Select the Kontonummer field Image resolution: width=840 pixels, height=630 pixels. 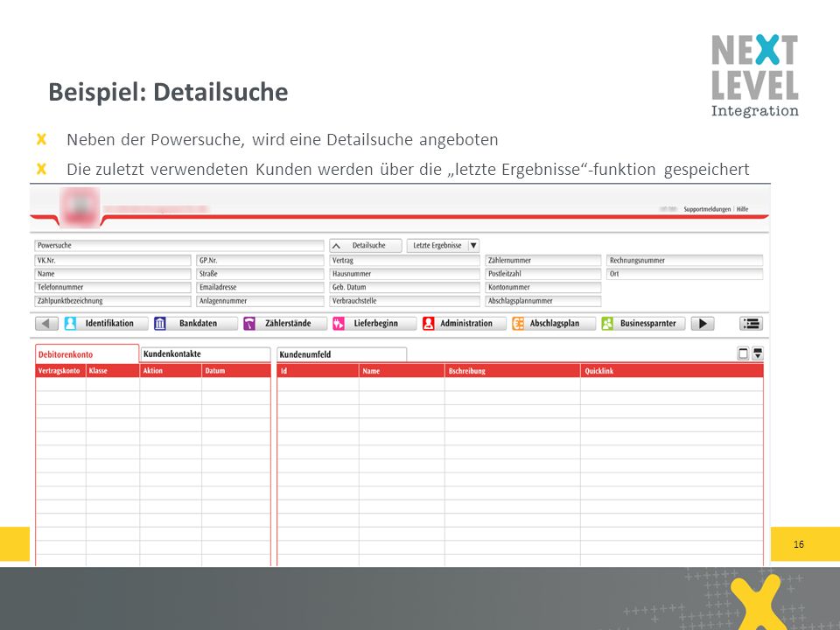coord(543,287)
